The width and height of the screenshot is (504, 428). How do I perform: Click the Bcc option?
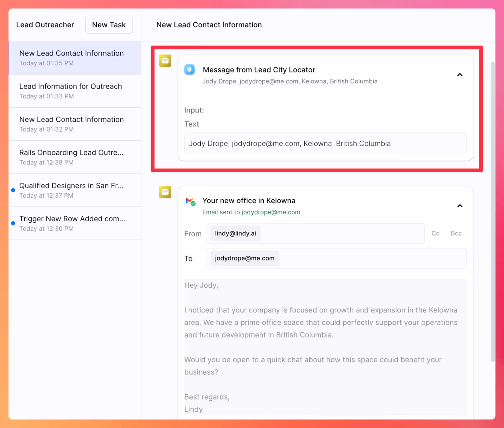[456, 233]
